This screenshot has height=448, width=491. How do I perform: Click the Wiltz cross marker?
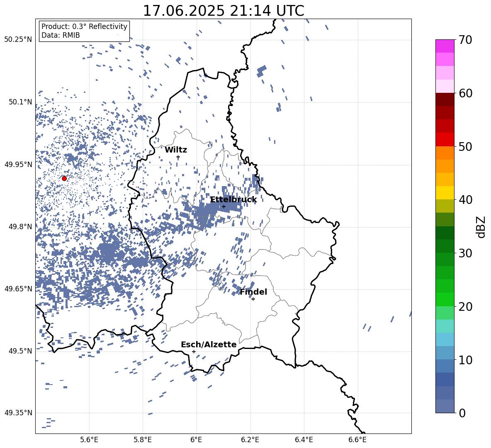coord(178,157)
